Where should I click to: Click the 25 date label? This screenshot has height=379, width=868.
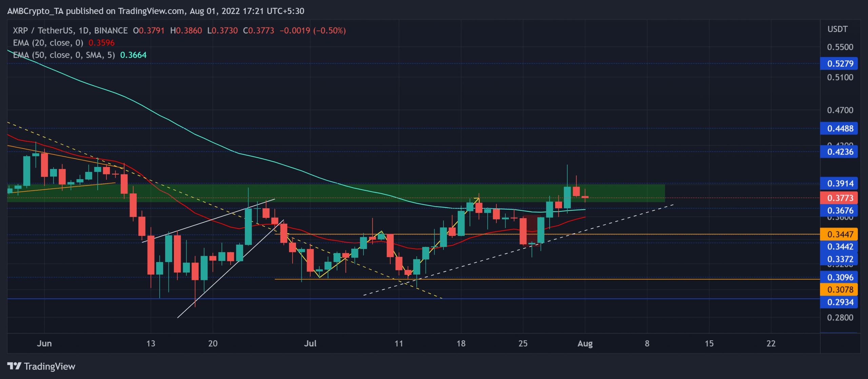[523, 343]
